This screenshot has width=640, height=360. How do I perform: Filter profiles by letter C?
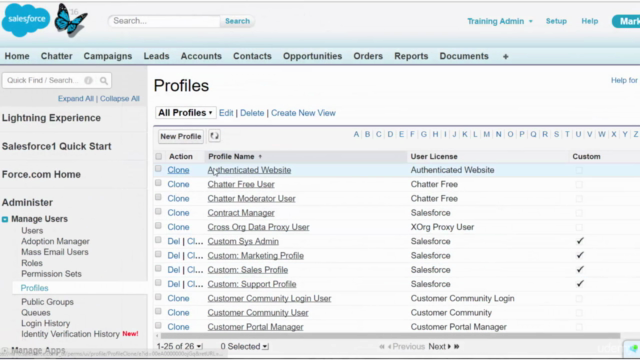(x=379, y=134)
